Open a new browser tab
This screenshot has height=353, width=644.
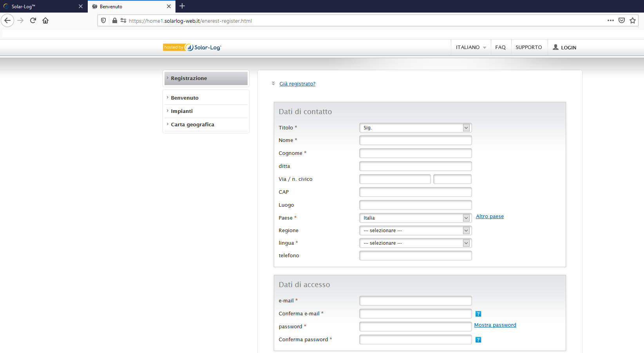[x=182, y=6]
